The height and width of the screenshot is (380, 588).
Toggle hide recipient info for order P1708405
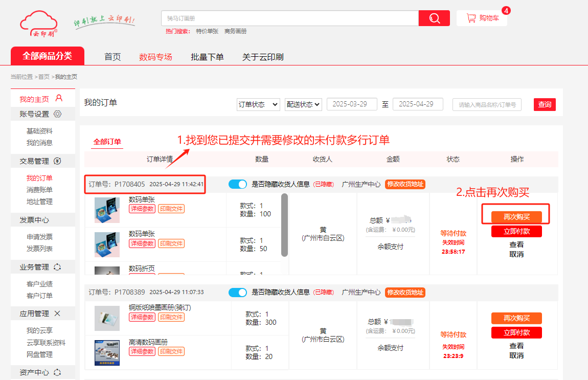pyautogui.click(x=238, y=184)
